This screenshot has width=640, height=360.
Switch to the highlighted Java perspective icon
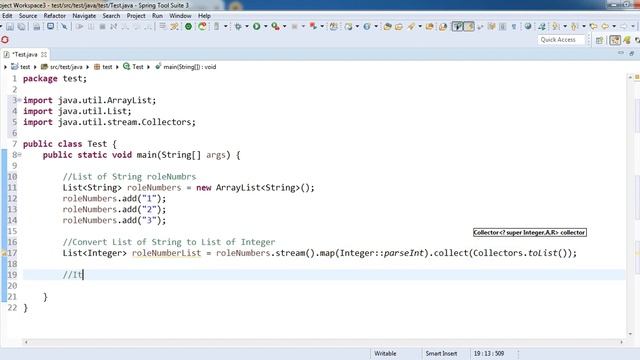coord(615,40)
